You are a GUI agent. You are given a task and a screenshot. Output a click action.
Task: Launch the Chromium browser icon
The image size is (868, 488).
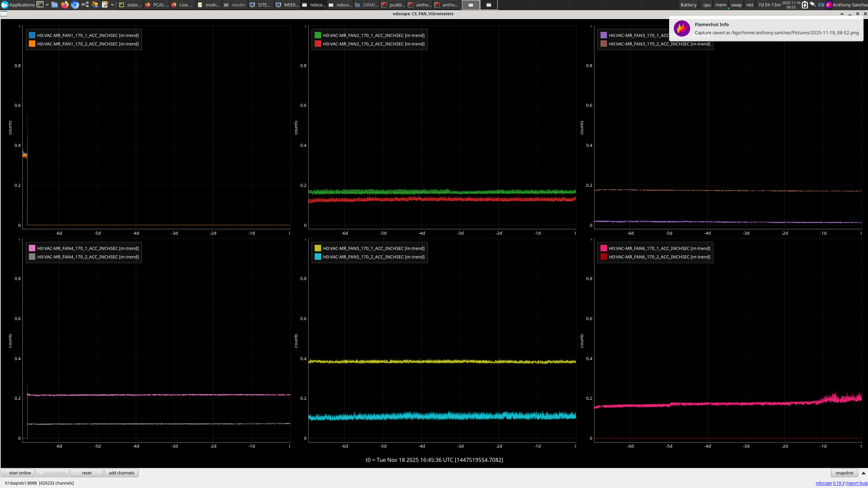point(75,5)
